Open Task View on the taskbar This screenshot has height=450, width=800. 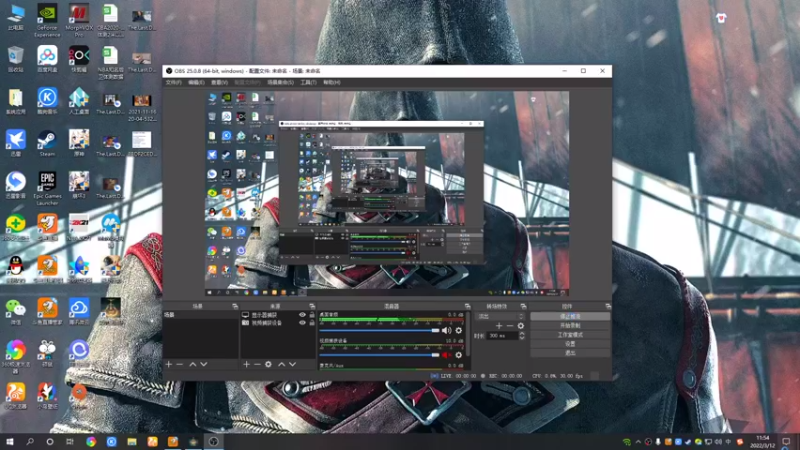(x=70, y=442)
